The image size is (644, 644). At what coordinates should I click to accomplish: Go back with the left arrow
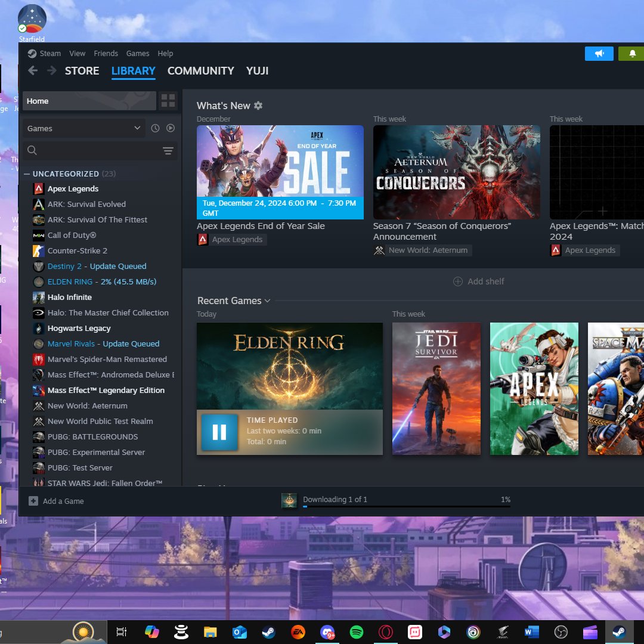(33, 70)
